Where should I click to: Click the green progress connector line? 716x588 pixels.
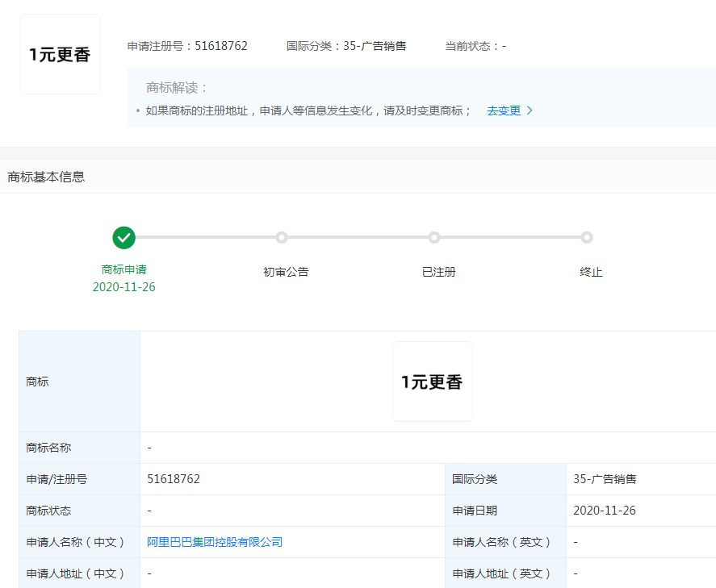click(x=202, y=238)
